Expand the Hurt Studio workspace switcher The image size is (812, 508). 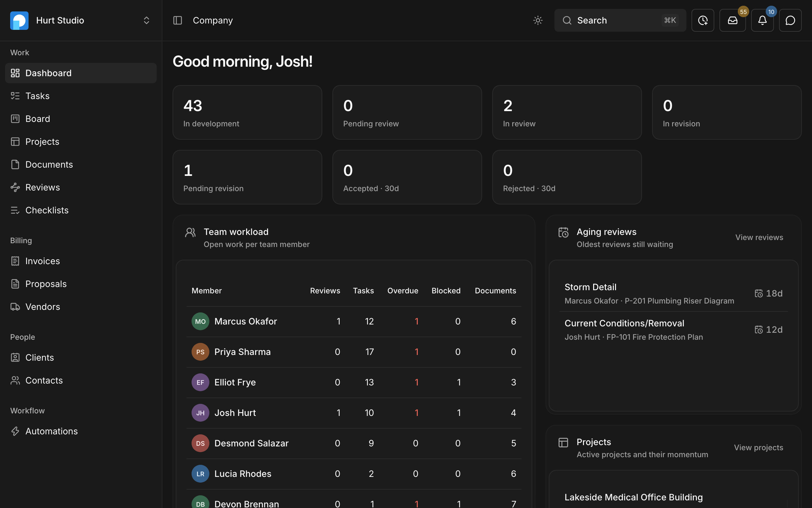(146, 21)
